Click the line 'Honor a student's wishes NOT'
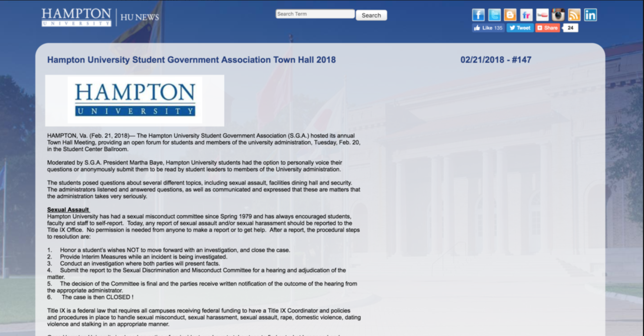 coord(175,250)
